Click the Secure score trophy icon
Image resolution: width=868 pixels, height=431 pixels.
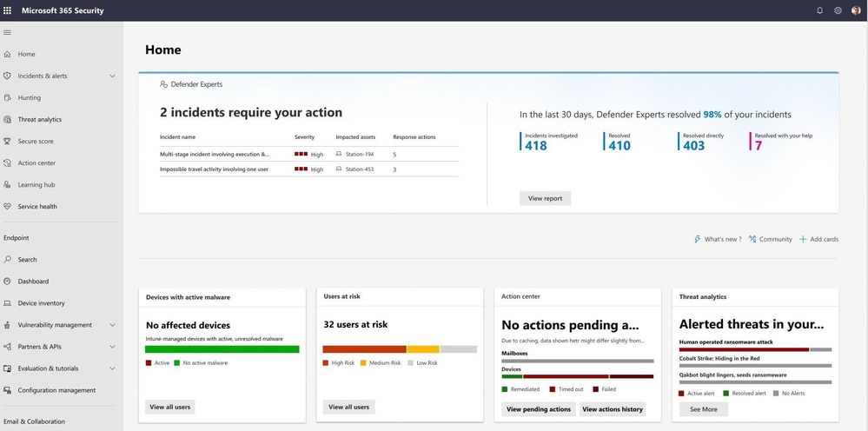(7, 141)
